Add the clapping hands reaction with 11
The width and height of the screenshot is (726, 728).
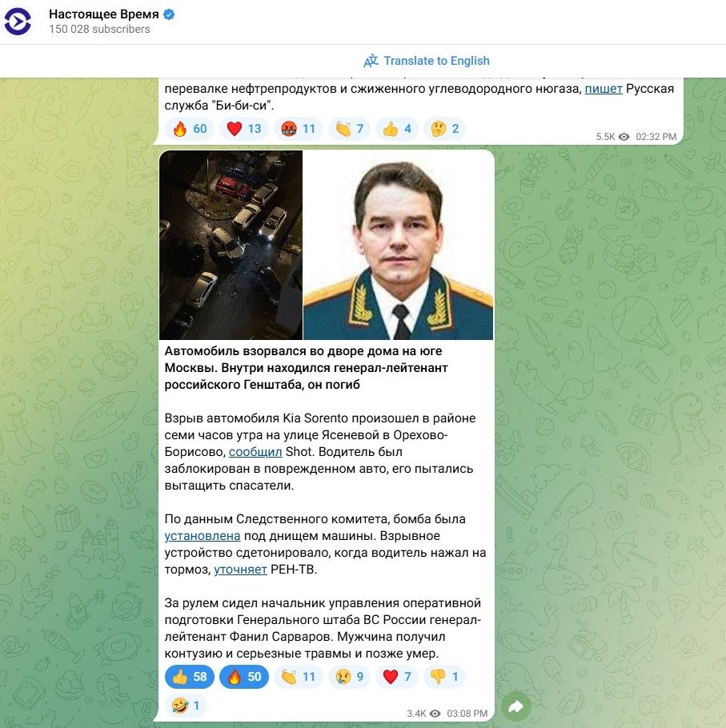pyautogui.click(x=299, y=677)
